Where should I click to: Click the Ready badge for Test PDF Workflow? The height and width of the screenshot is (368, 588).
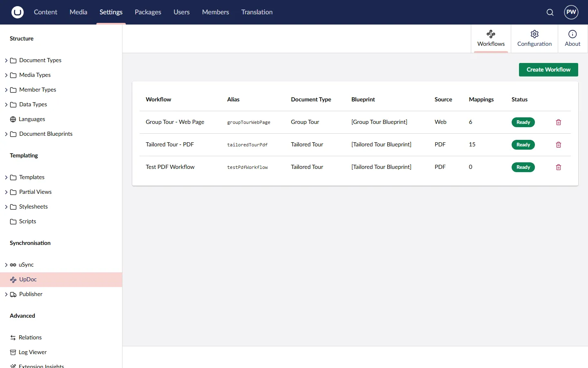click(523, 167)
